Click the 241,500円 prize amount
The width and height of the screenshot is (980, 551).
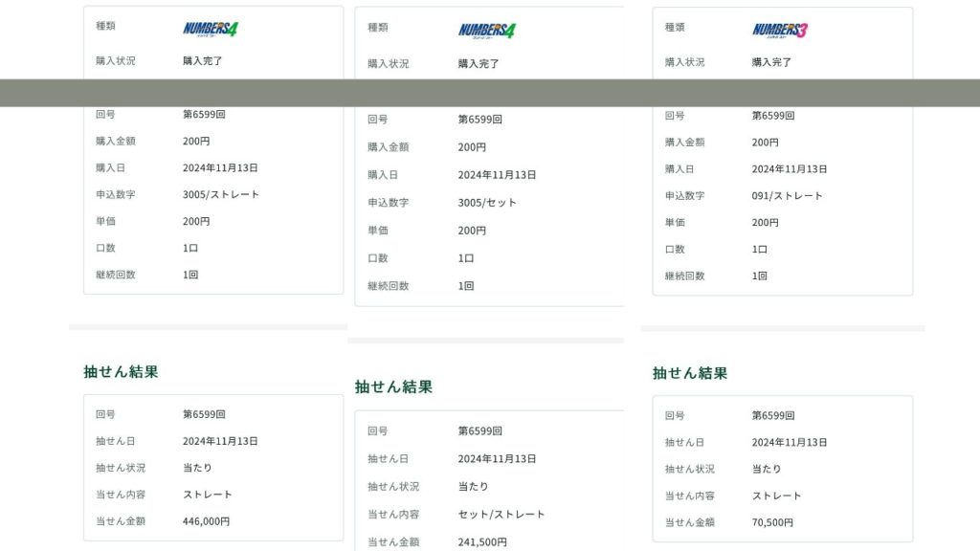click(482, 541)
